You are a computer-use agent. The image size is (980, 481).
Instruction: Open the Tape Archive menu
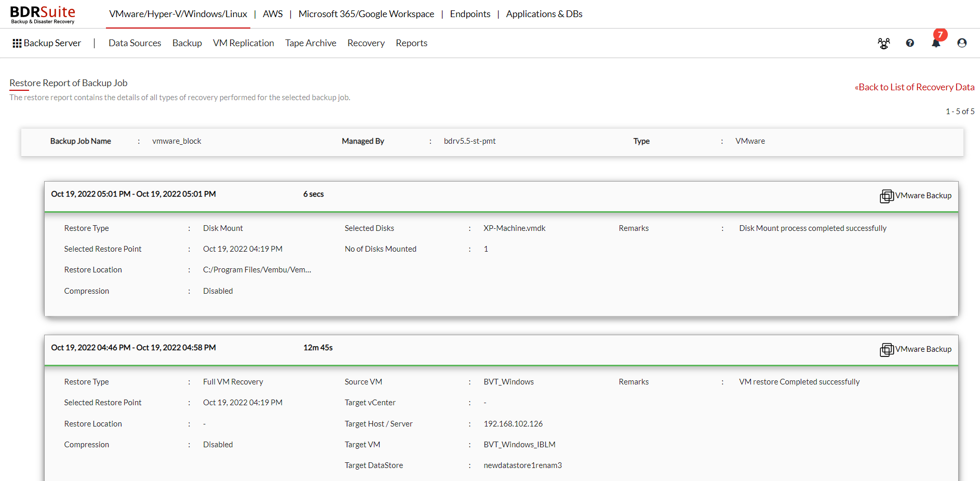click(x=311, y=43)
